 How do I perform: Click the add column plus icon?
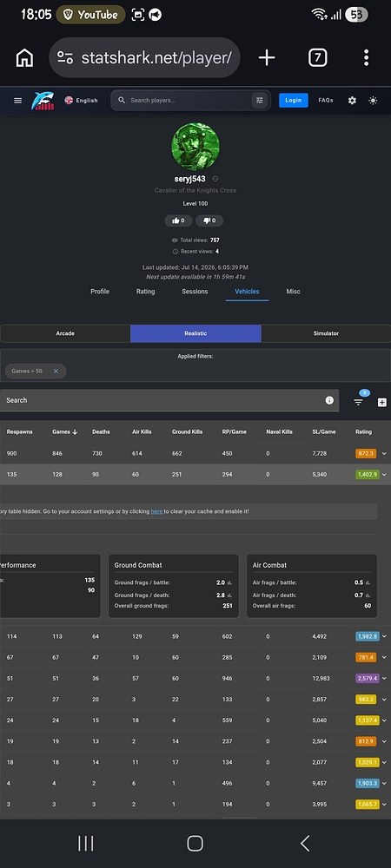382,403
